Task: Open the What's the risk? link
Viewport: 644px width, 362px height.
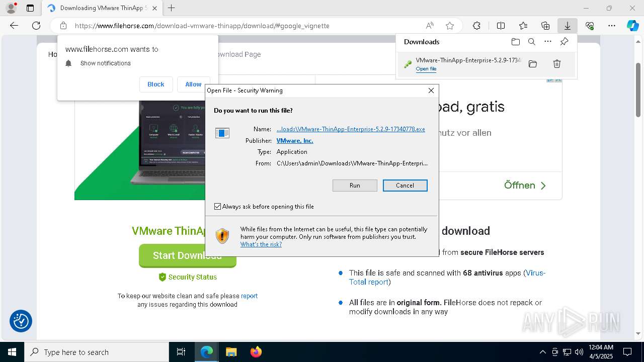Action: pos(261,244)
